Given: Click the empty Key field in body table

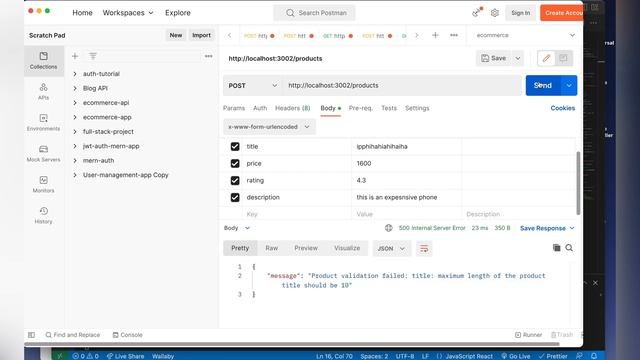Looking at the screenshot, I should point(298,214).
